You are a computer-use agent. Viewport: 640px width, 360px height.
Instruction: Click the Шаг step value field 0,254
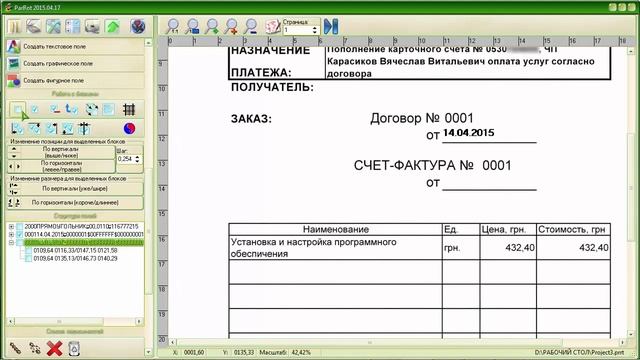(x=125, y=159)
